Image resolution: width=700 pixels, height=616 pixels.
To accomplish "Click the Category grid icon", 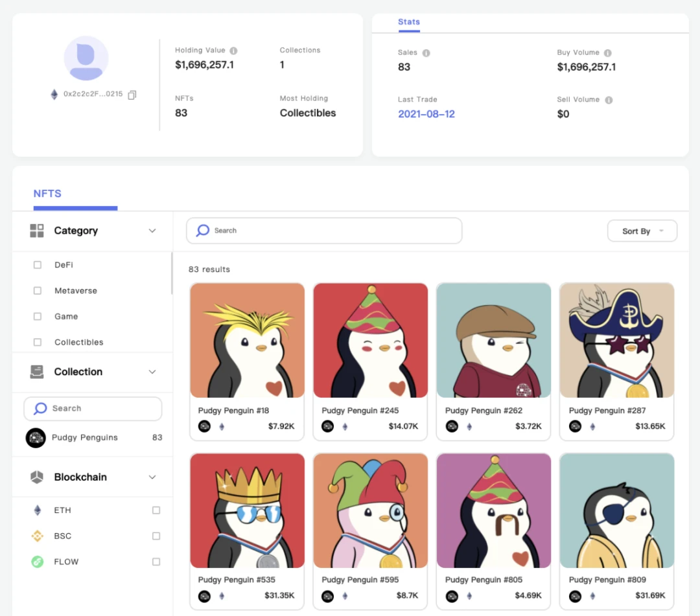I will 36,231.
